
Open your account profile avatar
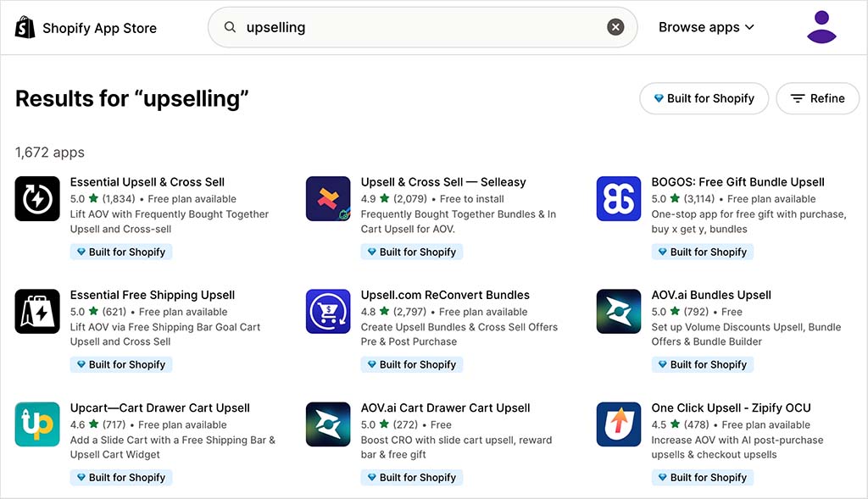(x=821, y=26)
